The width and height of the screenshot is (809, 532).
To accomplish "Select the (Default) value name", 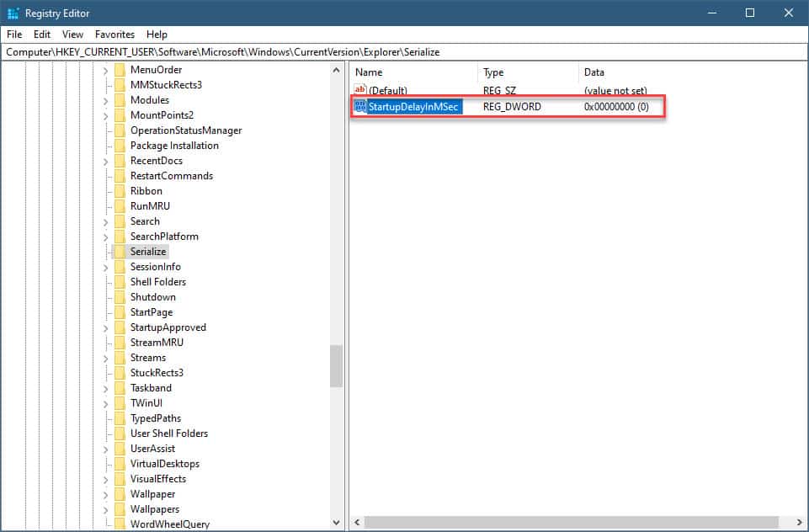I will [388, 90].
